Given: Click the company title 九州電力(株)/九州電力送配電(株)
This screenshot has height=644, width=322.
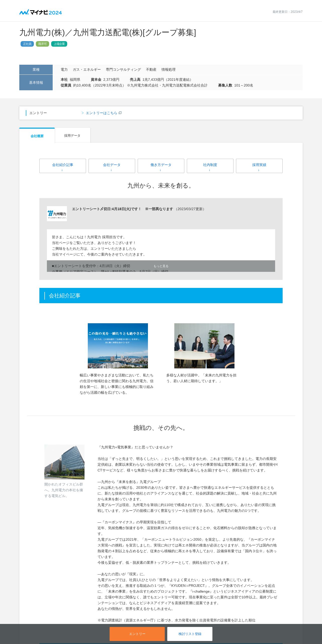Looking at the screenshot, I should [108, 32].
